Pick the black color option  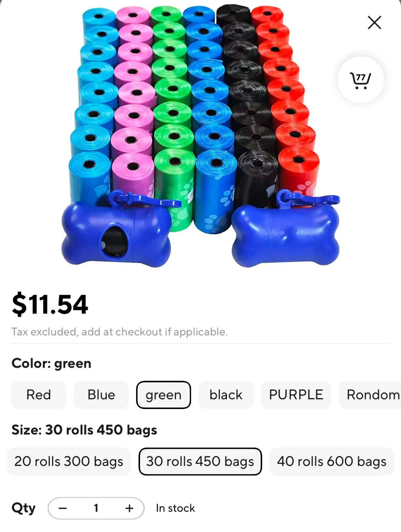[x=226, y=395]
